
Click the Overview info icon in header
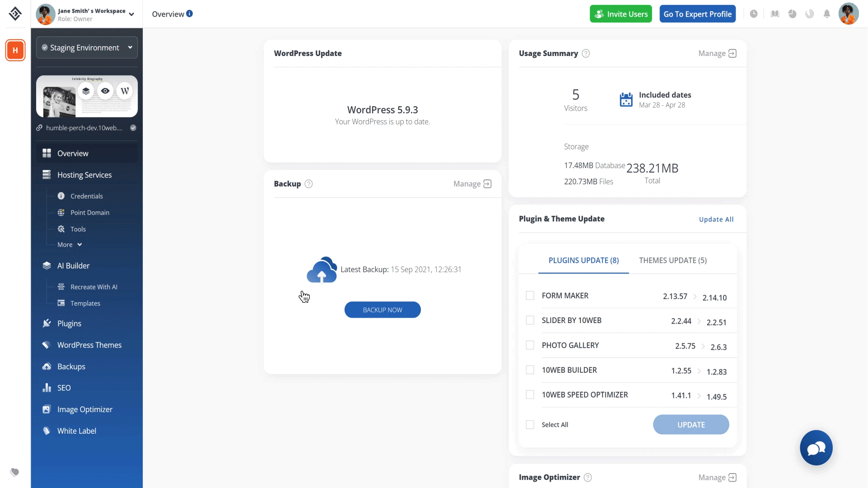coord(189,14)
